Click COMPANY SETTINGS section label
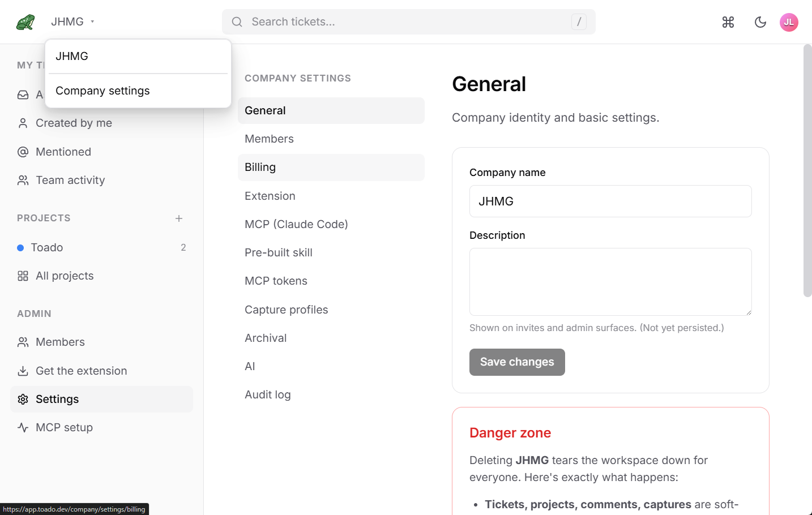The height and width of the screenshot is (515, 812). point(298,78)
